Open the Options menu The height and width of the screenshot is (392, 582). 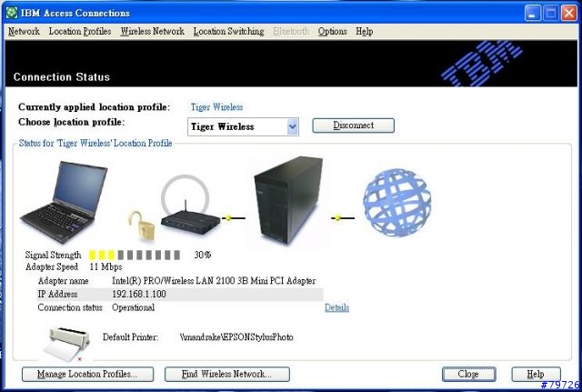tap(332, 32)
